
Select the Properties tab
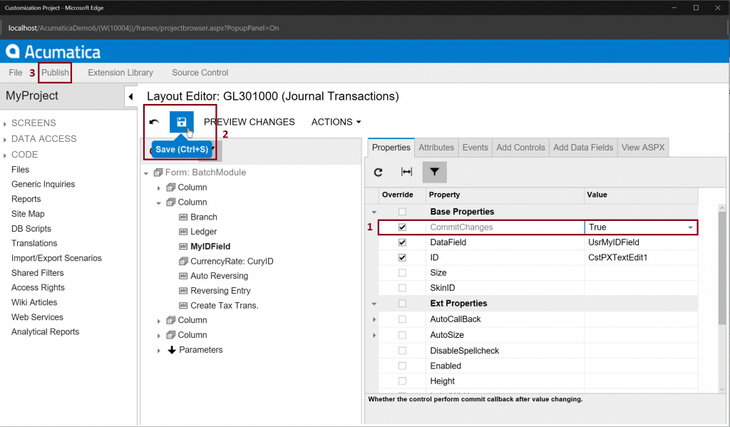point(391,148)
